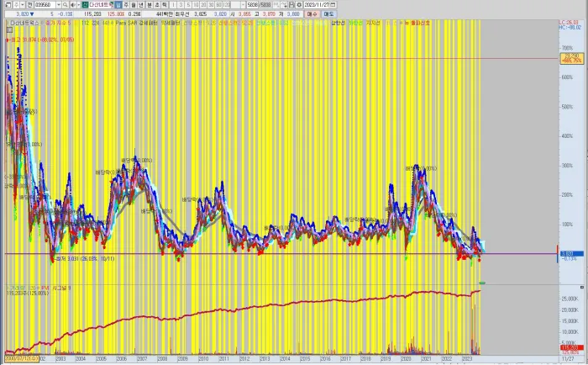The image size is (588, 365).
Task: Click the 돌파신호 indicator label
Action: (x=420, y=23)
